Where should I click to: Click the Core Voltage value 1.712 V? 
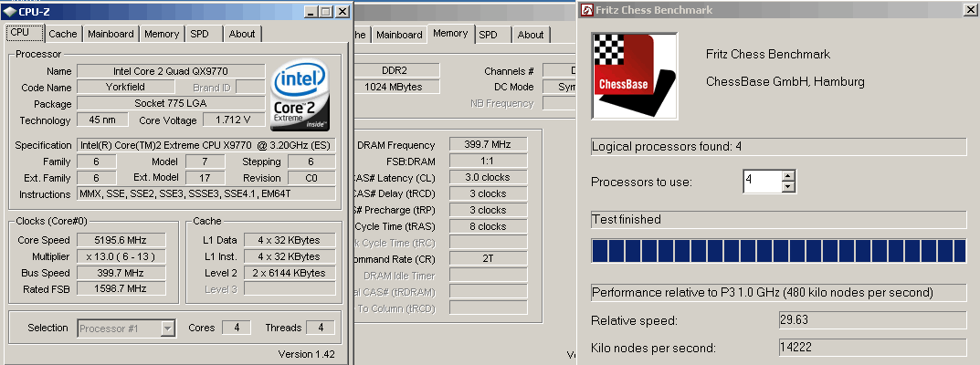tap(233, 120)
